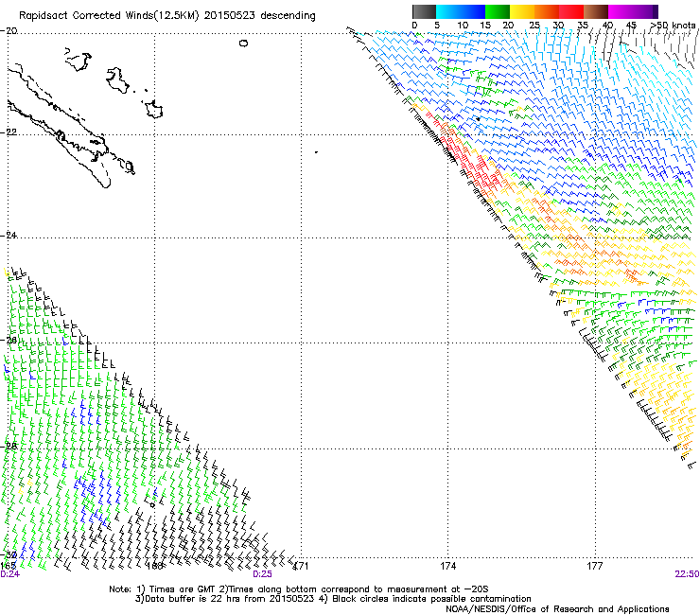Click the brown 35-40 knots legend segment
The width and height of the screenshot is (700, 615).
596,11
